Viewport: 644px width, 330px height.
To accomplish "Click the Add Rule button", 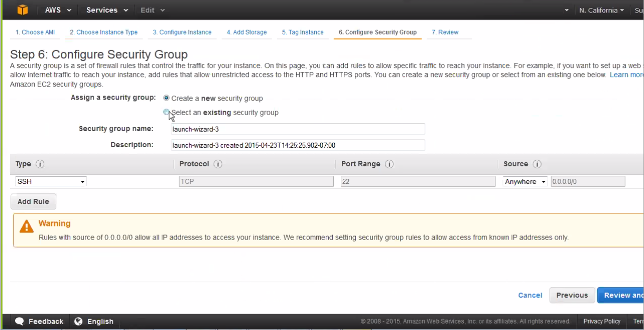I will tap(33, 201).
